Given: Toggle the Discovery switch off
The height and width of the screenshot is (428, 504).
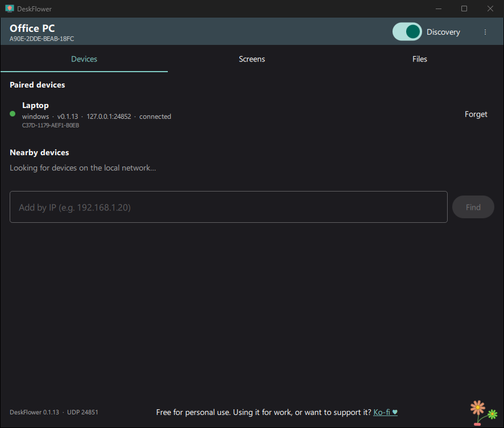Looking at the screenshot, I should [x=407, y=31].
